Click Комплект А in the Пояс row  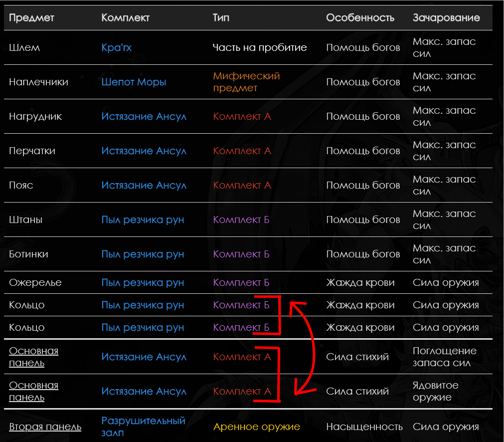(x=242, y=185)
